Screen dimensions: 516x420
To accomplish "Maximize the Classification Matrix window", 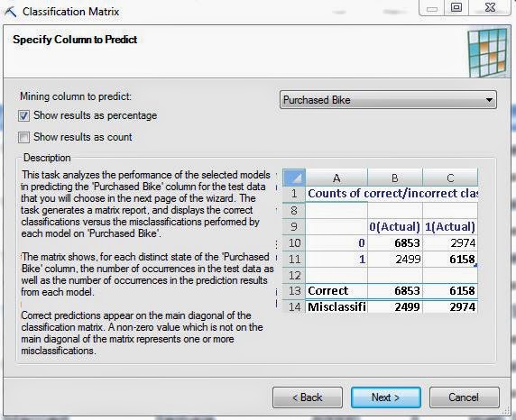I will (x=456, y=8).
